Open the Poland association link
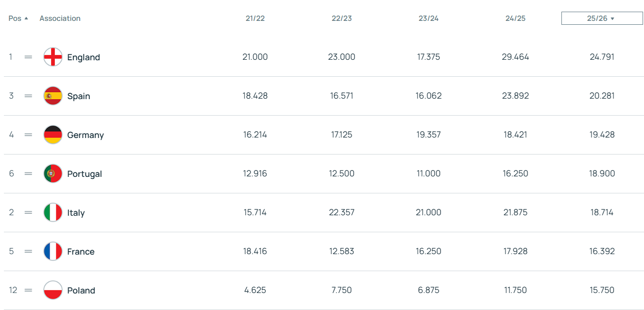Viewport: 644px width, 310px height. click(81, 291)
